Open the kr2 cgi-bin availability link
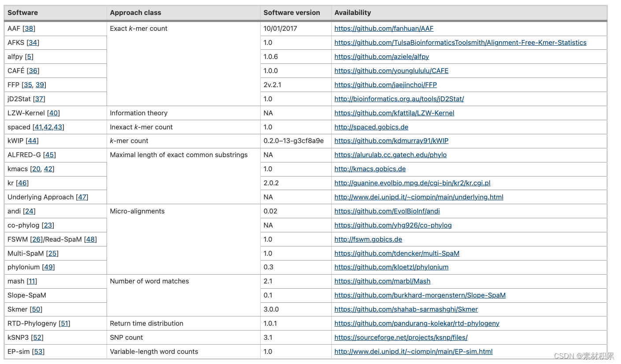 [x=412, y=183]
